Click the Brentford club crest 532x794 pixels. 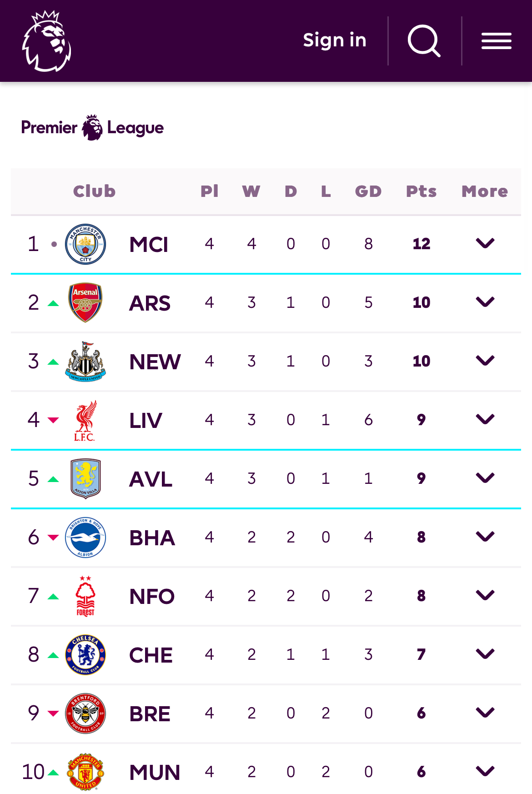coord(85,713)
